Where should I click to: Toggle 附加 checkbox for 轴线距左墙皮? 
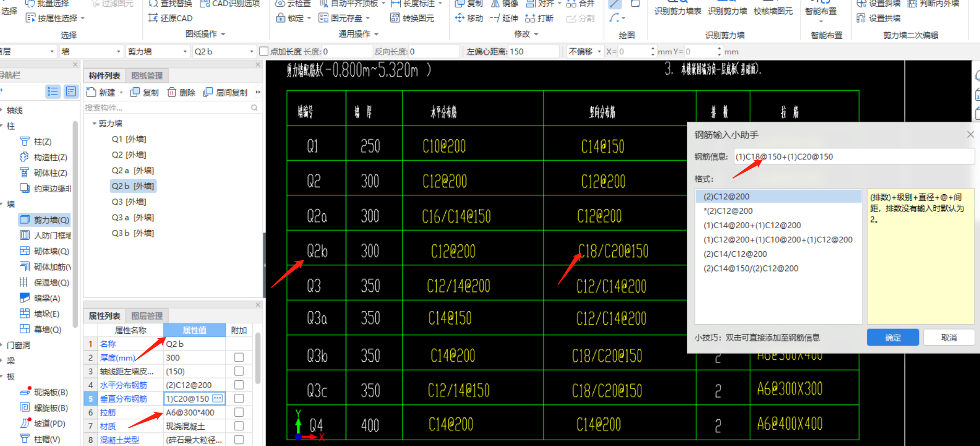239,371
